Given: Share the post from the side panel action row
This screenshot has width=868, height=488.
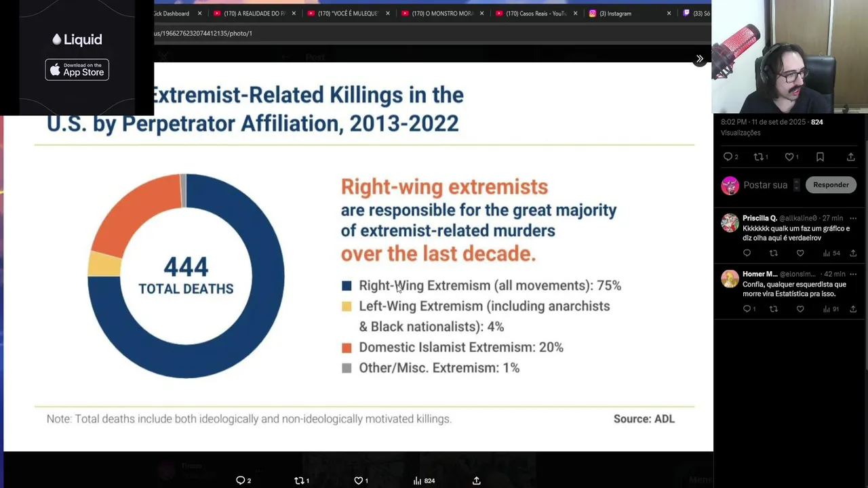Looking at the screenshot, I should click(x=851, y=157).
